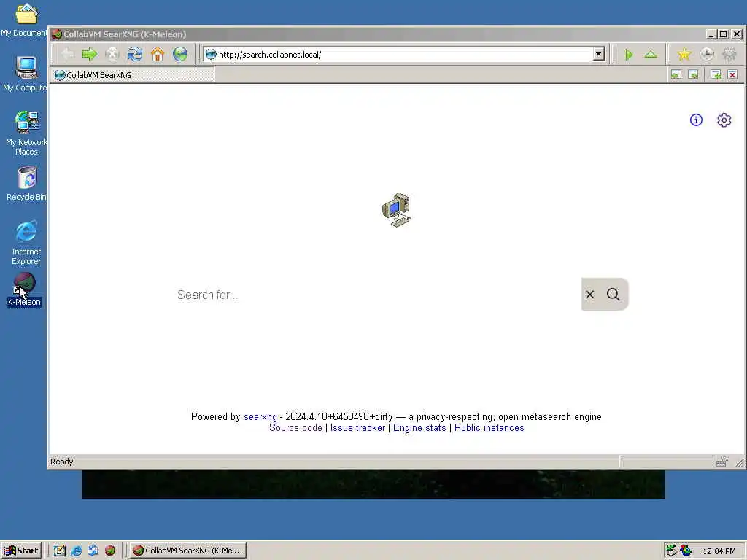747x560 pixels.
Task: Open a new tab with the green plus icon
Action: point(716,75)
